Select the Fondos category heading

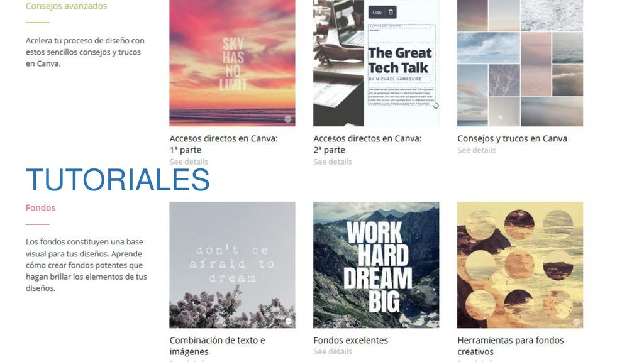click(40, 207)
